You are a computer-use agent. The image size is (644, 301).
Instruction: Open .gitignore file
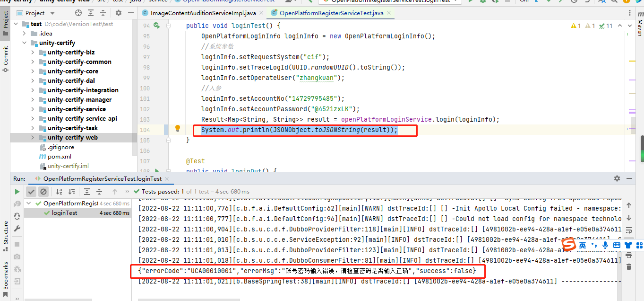coord(60,147)
